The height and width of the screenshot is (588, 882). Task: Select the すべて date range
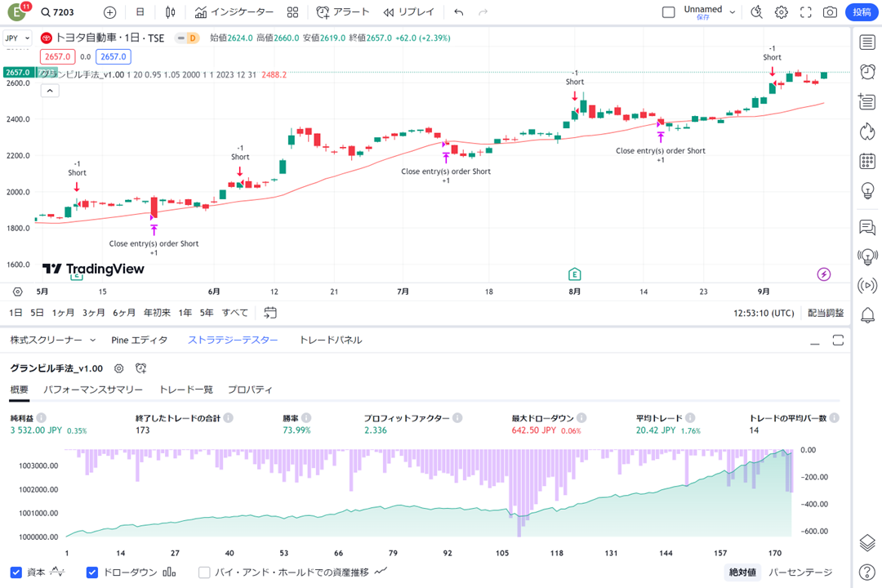(234, 313)
